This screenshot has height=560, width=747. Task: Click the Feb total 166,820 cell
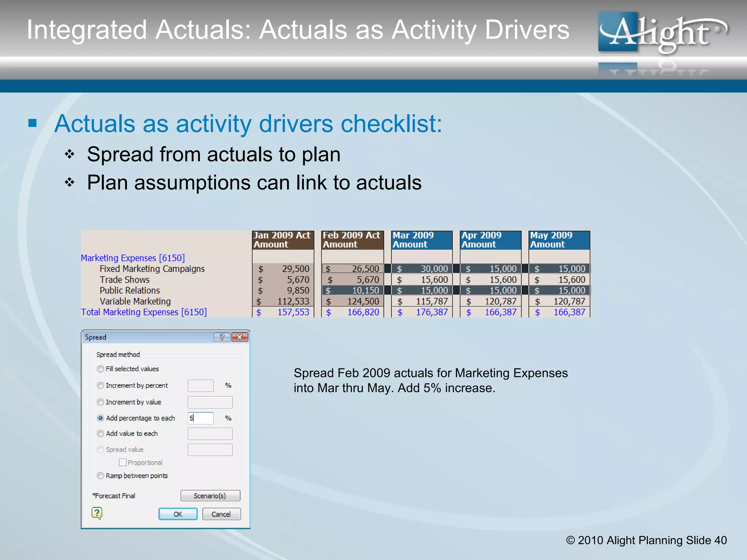click(x=352, y=312)
